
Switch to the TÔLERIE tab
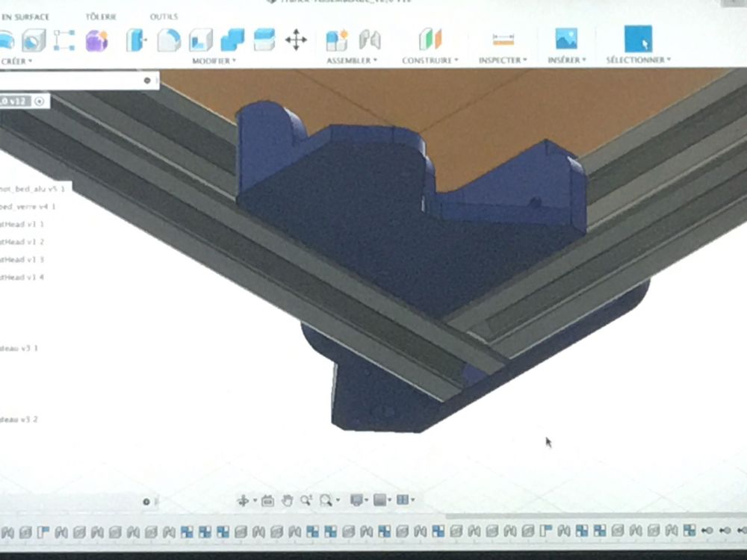click(x=101, y=16)
